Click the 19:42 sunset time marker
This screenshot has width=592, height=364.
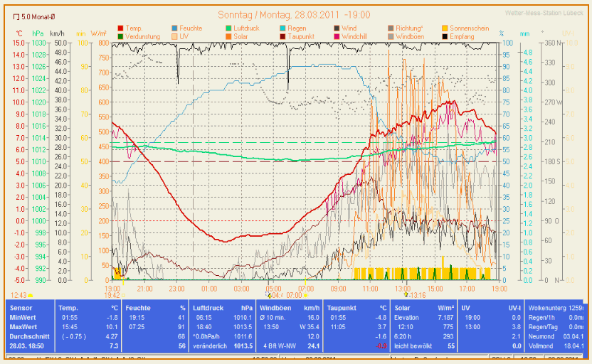pos(122,294)
